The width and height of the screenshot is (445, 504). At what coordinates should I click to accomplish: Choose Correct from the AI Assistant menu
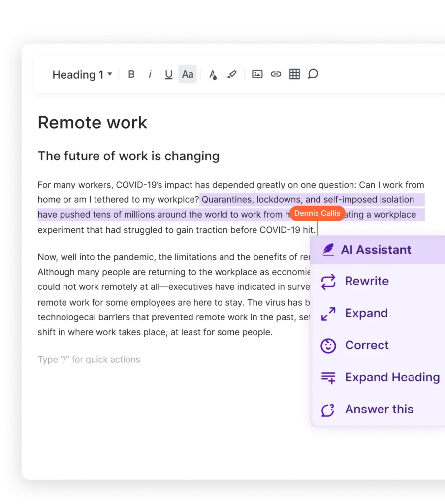pos(367,346)
